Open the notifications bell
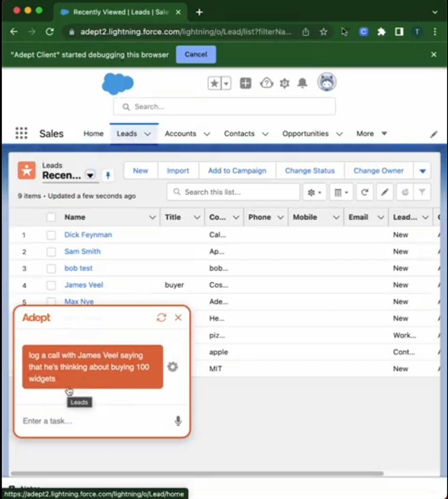Image resolution: width=448 pixels, height=499 pixels. (302, 83)
